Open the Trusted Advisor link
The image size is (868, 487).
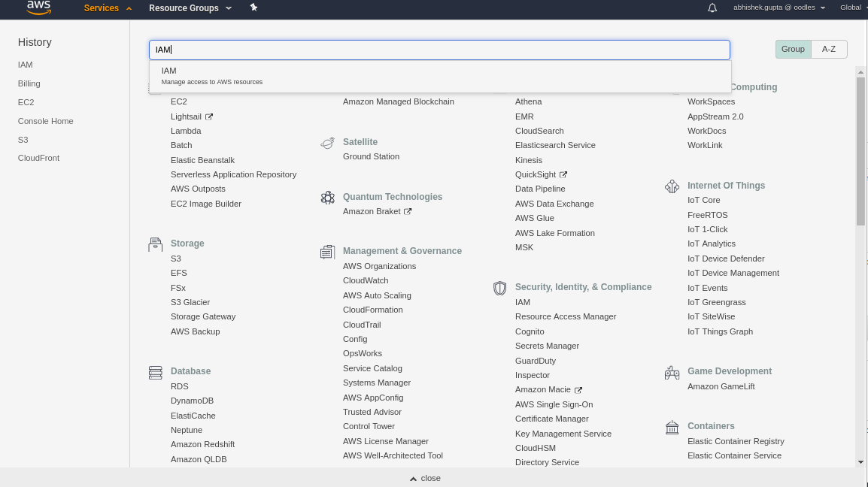point(372,412)
